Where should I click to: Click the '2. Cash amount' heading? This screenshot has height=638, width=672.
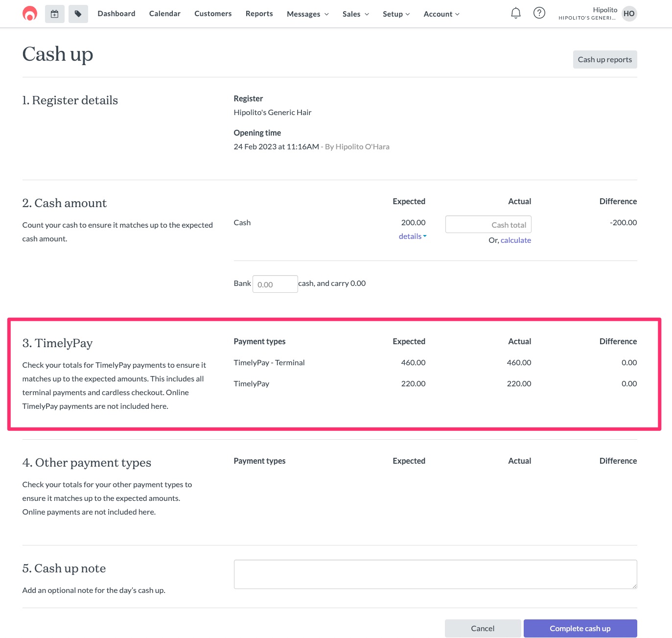[65, 203]
